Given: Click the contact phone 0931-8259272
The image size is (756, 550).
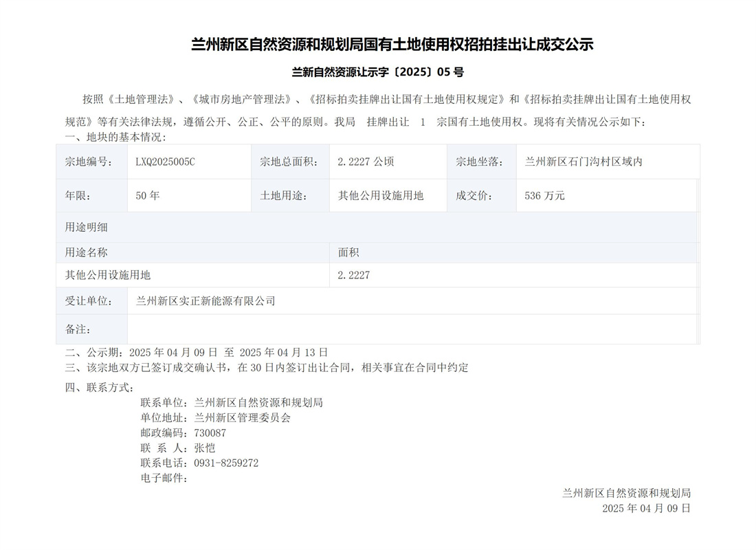Looking at the screenshot, I should click(x=226, y=463).
